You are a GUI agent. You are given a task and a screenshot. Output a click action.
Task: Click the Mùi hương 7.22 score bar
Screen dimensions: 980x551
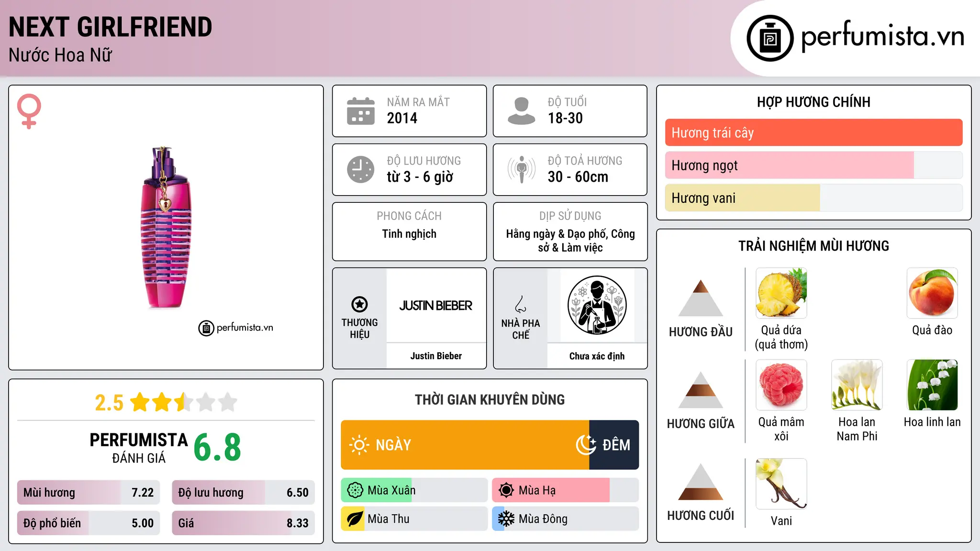coord(89,493)
